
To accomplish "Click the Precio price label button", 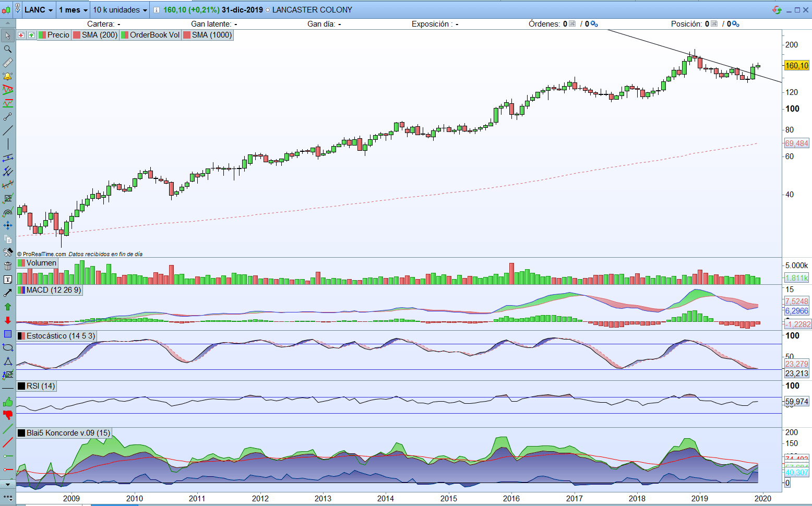I will click(x=54, y=35).
